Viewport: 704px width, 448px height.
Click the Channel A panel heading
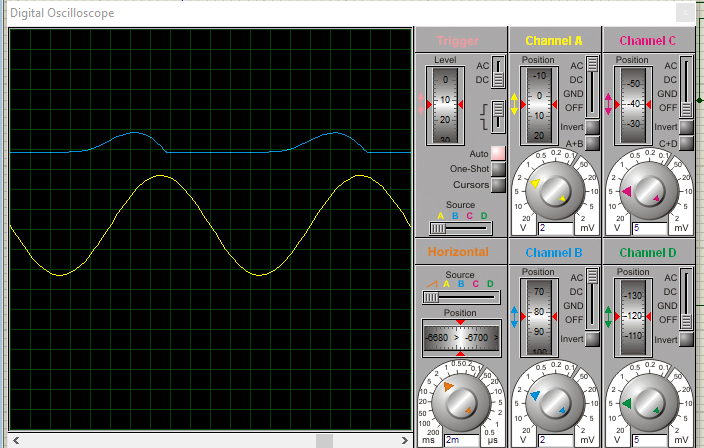(x=554, y=41)
